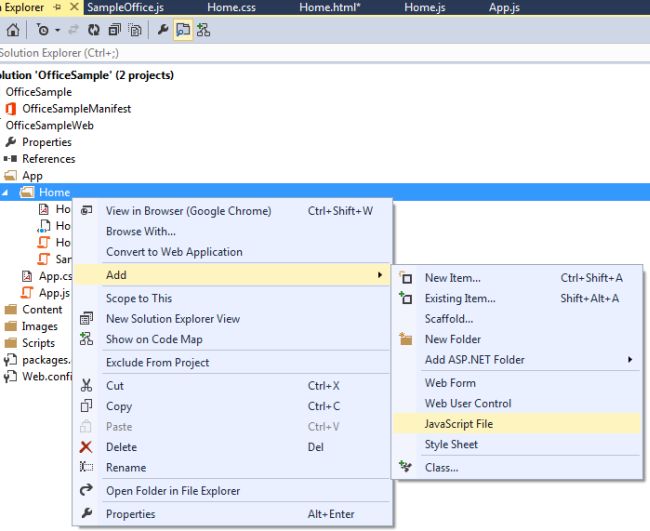Switch to the SampleOffice.js tab
The image size is (650, 531).
click(x=125, y=7)
